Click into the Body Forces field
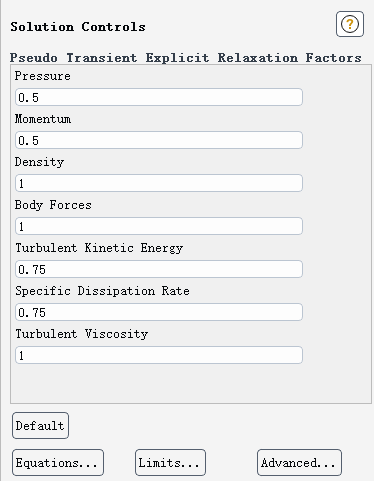 [x=159, y=226]
